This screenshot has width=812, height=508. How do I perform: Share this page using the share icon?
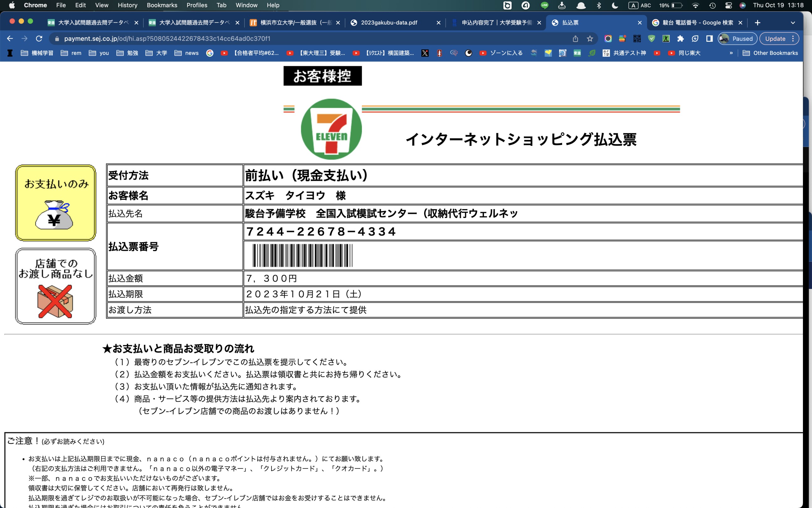575,39
